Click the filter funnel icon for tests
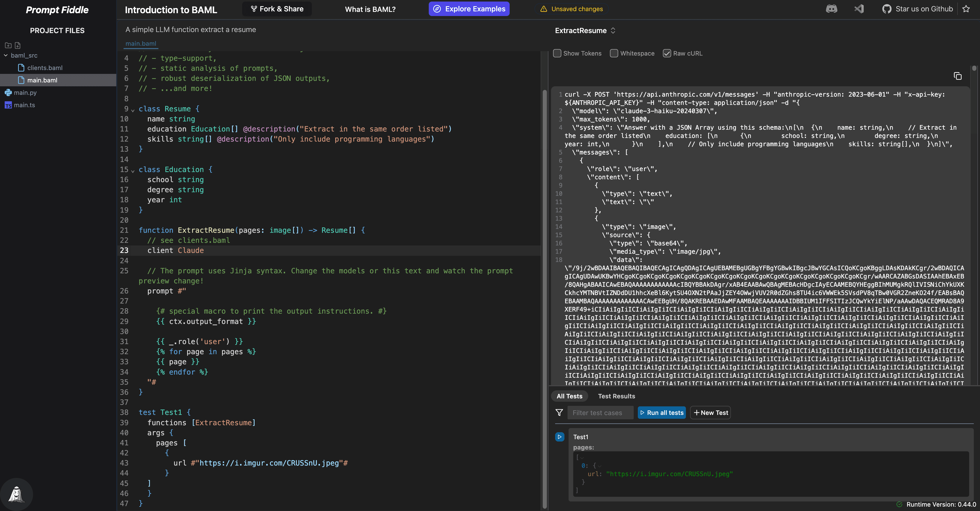Viewport: 980px width, 511px height. (x=559, y=413)
